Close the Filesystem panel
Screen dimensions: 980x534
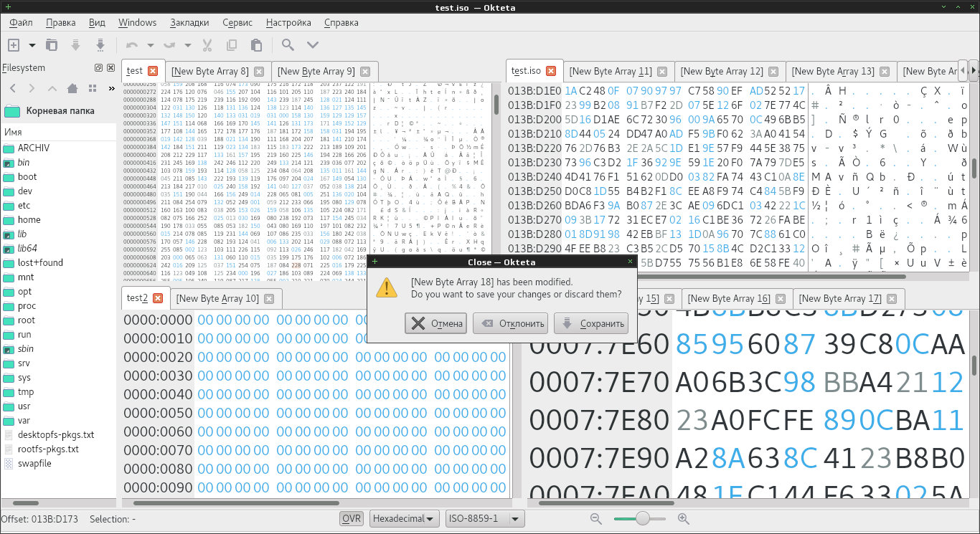pos(110,67)
